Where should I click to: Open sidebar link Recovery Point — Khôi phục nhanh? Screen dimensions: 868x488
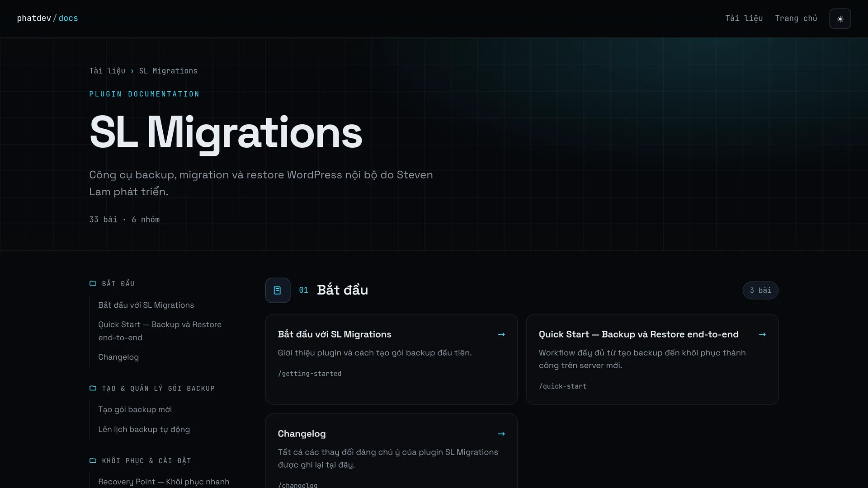tap(164, 482)
